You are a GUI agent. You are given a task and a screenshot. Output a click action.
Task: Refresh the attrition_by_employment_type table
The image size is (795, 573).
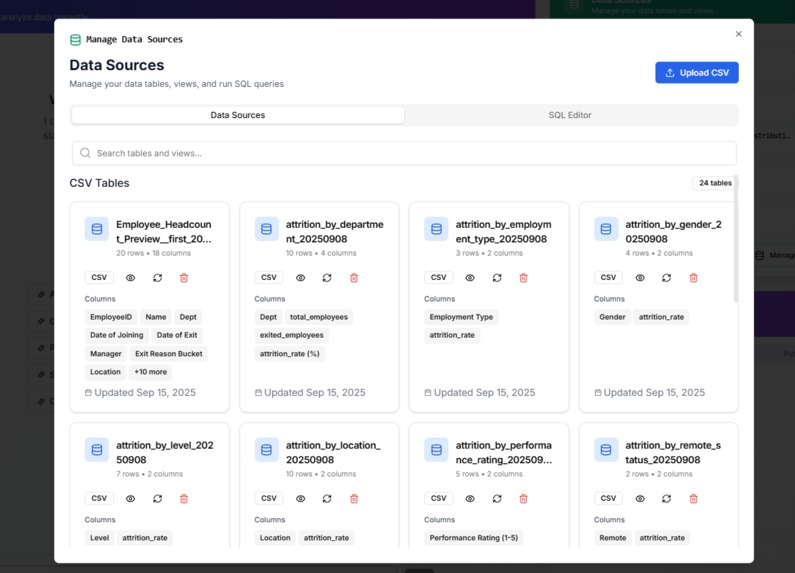497,278
